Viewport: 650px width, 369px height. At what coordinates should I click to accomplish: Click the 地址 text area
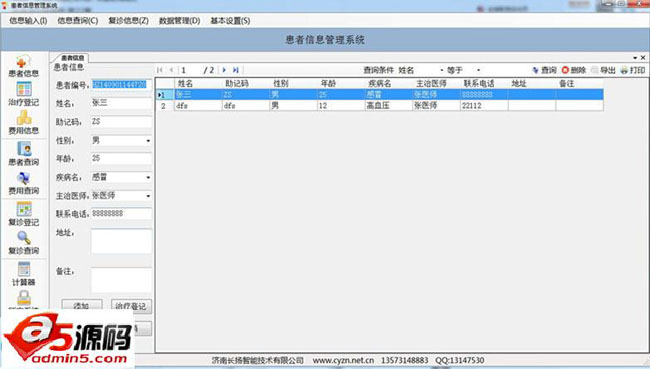[x=121, y=241]
